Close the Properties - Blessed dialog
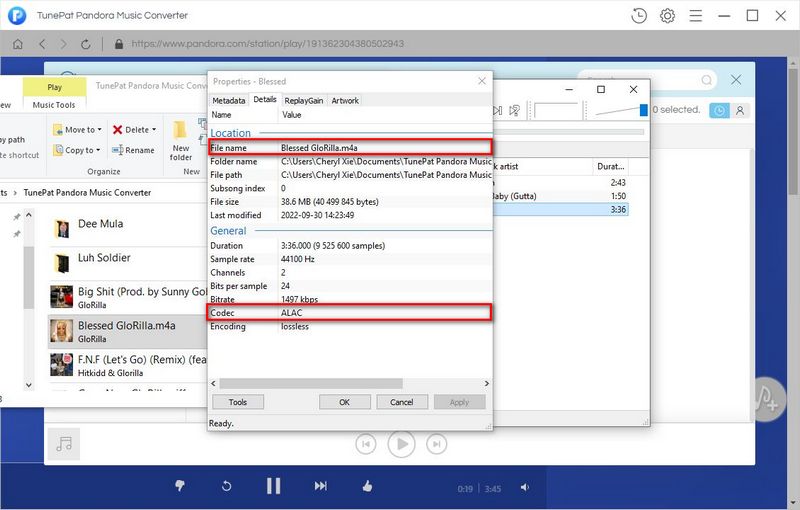The image size is (800, 510). (x=482, y=81)
